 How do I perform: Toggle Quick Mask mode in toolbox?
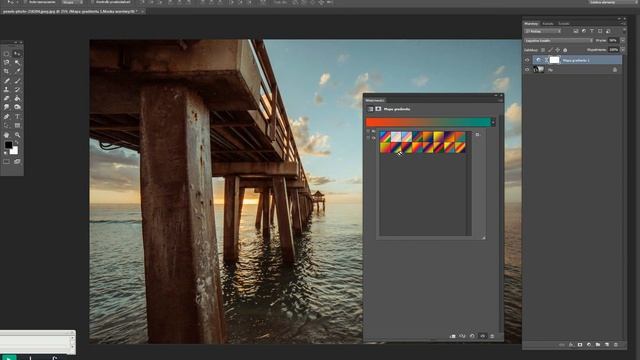click(x=7, y=162)
